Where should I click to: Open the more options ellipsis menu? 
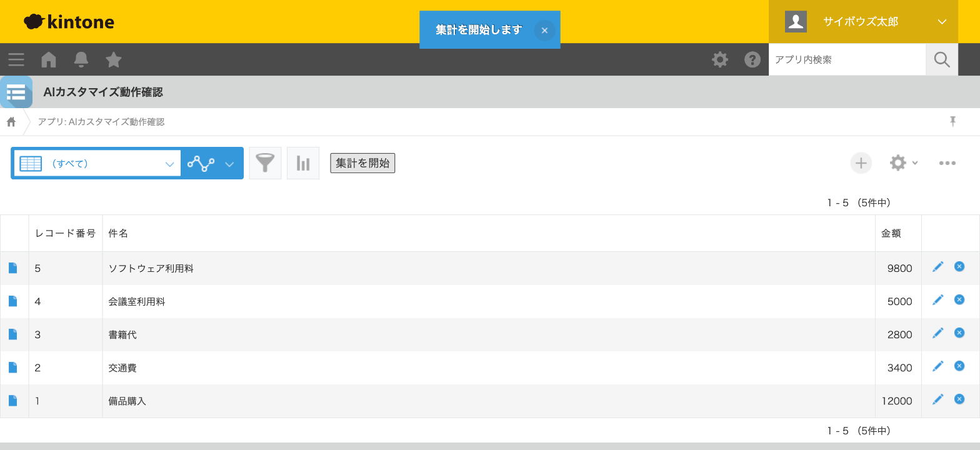[x=947, y=163]
